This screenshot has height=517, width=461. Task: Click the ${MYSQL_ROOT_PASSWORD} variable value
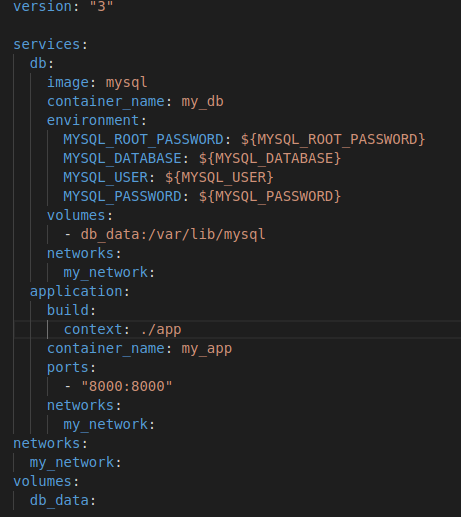pyautogui.click(x=333, y=139)
